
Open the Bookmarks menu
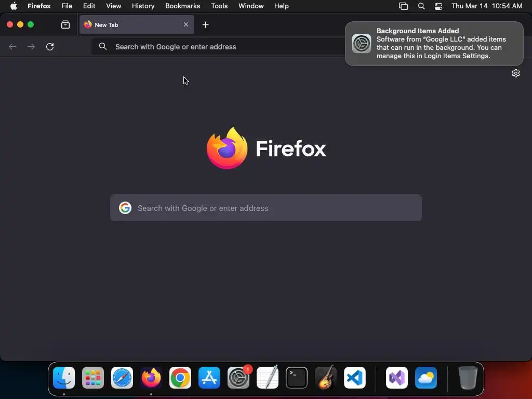coord(182,6)
